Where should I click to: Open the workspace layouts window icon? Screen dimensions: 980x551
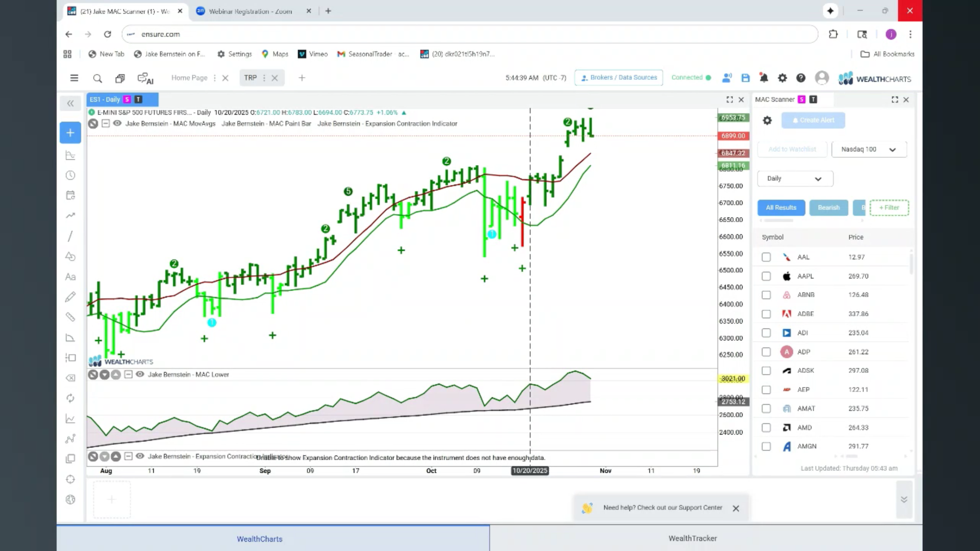coord(120,78)
